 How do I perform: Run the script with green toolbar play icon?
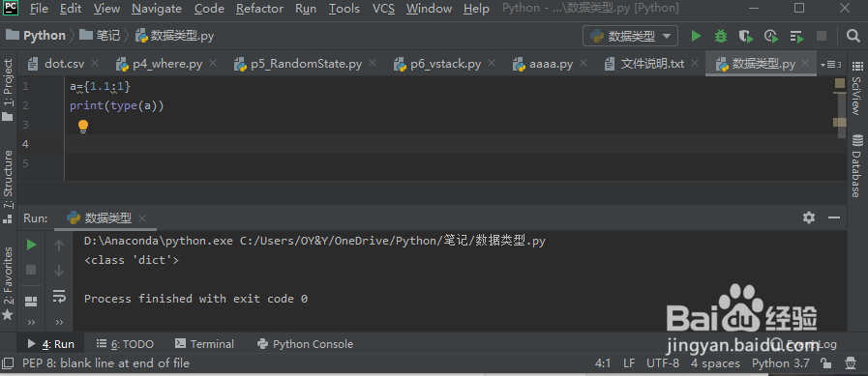[696, 37]
